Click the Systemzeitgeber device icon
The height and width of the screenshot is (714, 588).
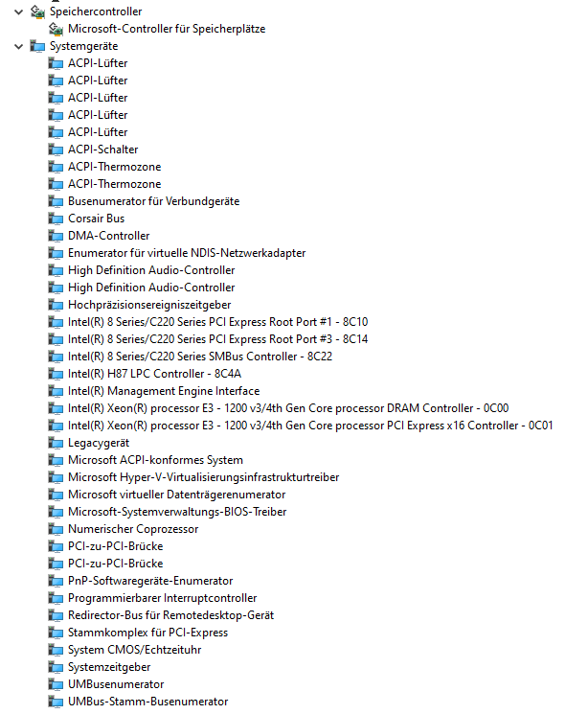56,667
